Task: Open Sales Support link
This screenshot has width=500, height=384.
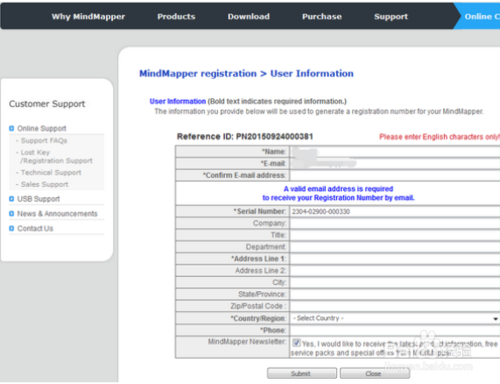Action: coord(44,184)
